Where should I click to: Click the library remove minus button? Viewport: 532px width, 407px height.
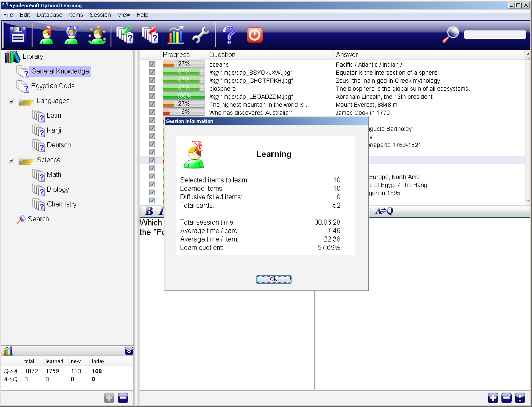point(123,398)
